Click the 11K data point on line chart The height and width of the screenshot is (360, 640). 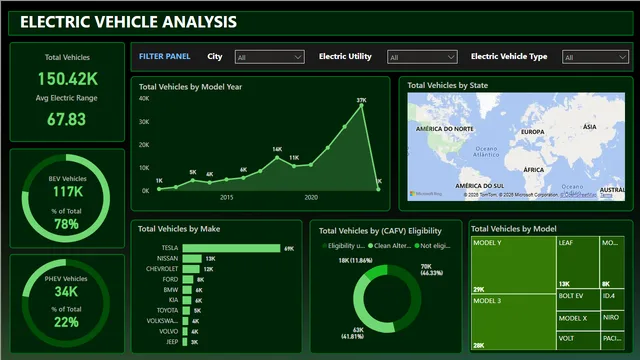coord(294,166)
